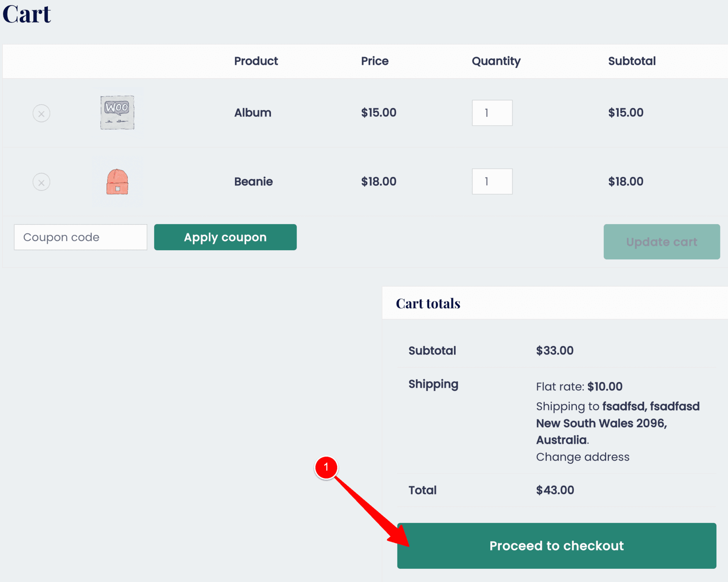Screen dimensions: 728x582
Task: Remove Beanie from the cart
Action: (x=41, y=182)
